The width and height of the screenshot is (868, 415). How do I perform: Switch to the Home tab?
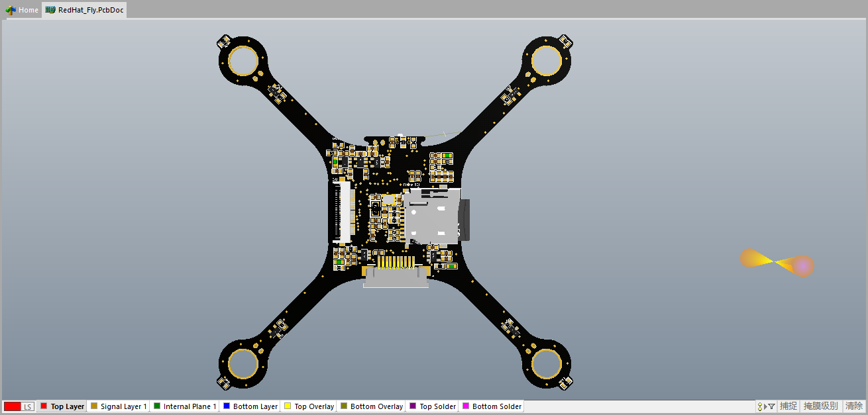tap(22, 10)
